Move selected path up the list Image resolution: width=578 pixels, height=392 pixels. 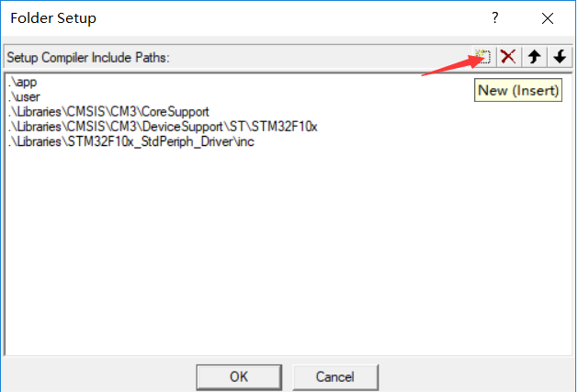coord(534,57)
